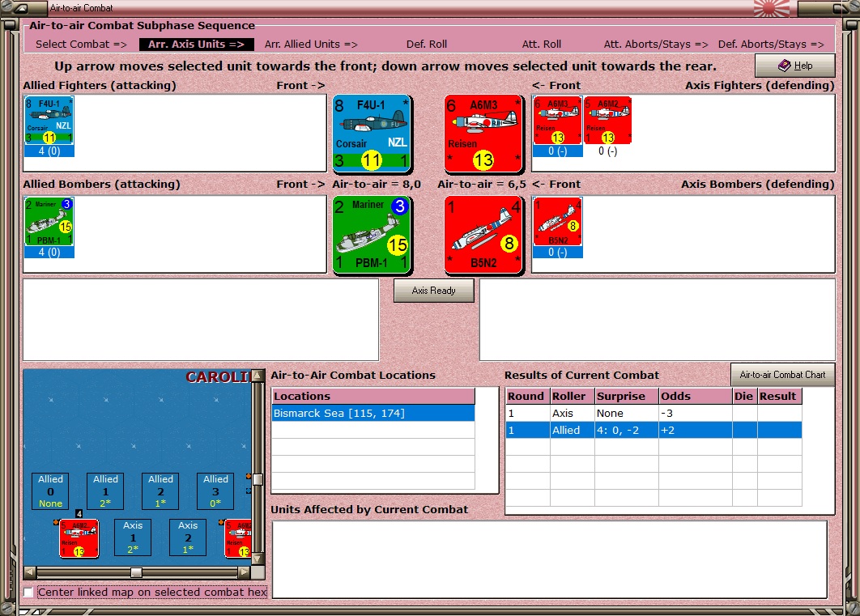
Task: Click the Round column header
Action: coord(528,397)
